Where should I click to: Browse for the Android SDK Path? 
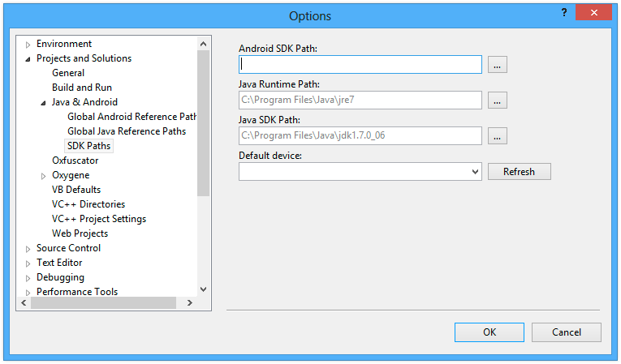click(x=498, y=65)
